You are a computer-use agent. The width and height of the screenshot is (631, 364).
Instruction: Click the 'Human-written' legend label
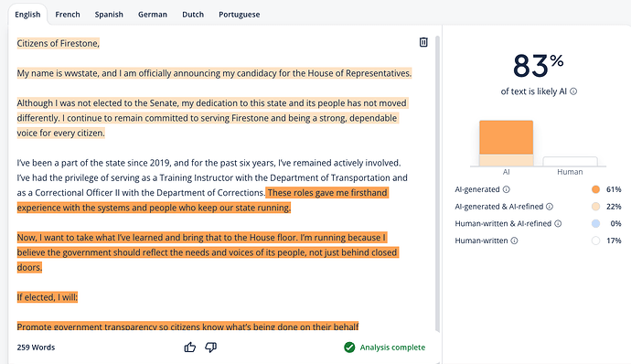coord(481,241)
